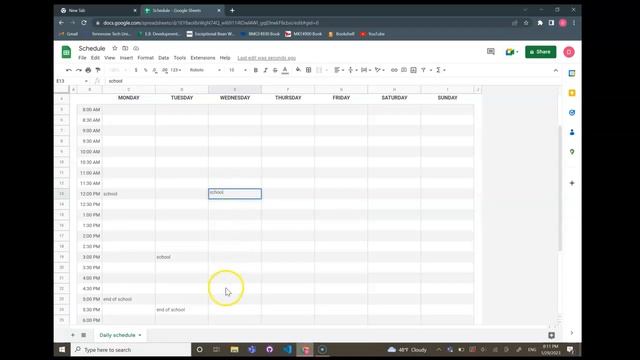
Task: Open vertical align dropdown
Action: tap(352, 70)
